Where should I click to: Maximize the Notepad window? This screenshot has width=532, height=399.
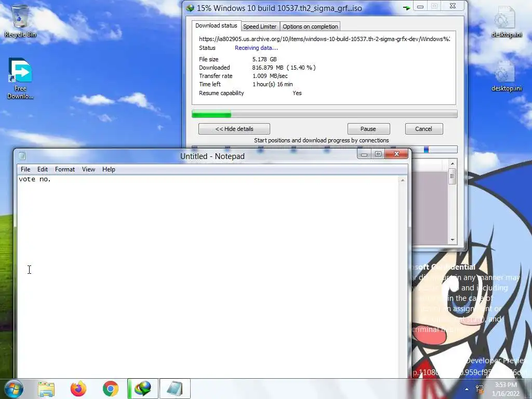tap(378, 154)
